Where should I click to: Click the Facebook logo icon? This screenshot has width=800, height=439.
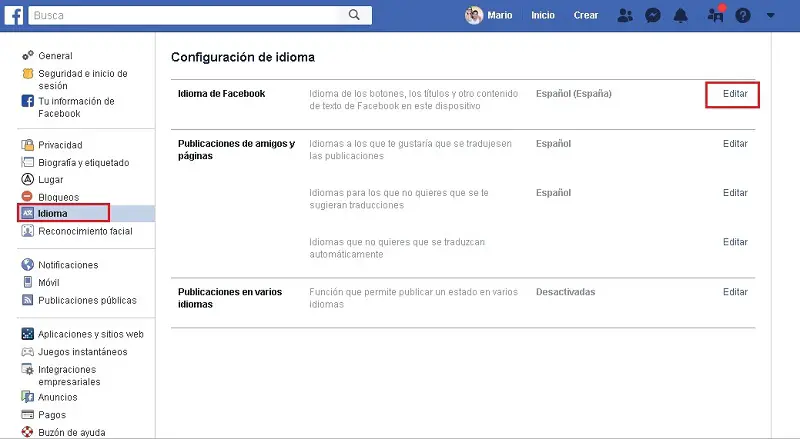pos(14,15)
